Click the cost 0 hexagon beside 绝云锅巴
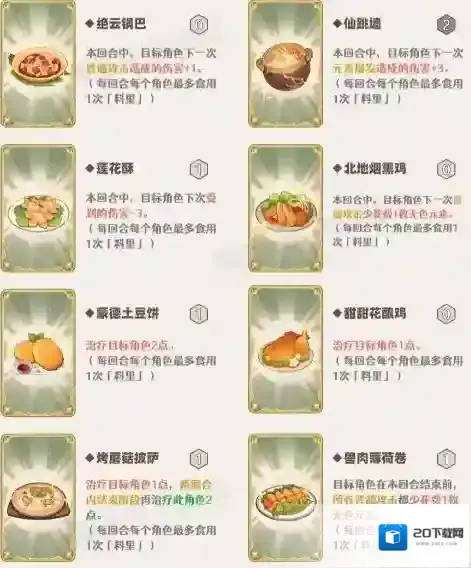This screenshot has height=568, width=471. pos(199,25)
